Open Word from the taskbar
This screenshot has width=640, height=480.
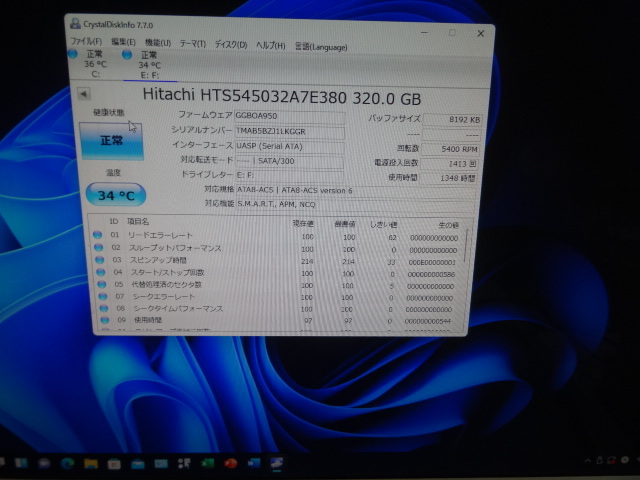tap(253, 463)
